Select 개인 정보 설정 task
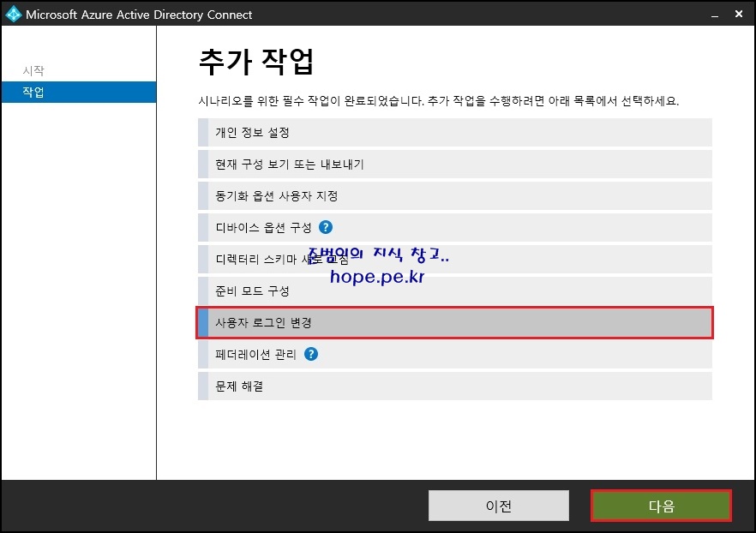 pyautogui.click(x=454, y=133)
